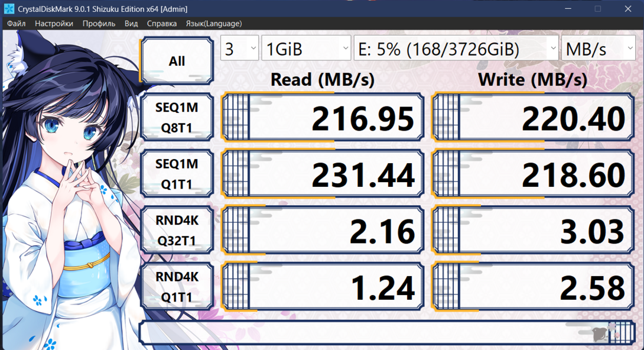Start the SEQ1M Q8T1 test

[177, 118]
